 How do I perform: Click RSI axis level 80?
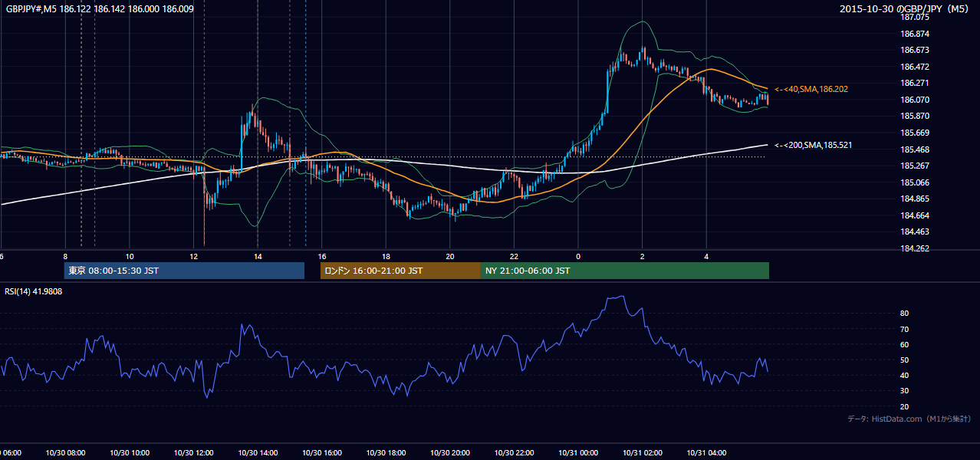[905, 314]
